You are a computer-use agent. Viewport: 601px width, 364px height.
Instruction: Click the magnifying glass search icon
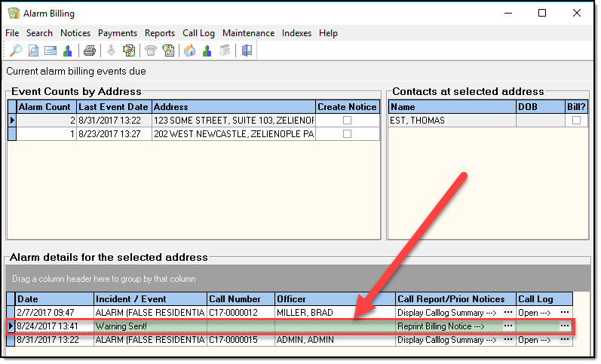(15, 51)
